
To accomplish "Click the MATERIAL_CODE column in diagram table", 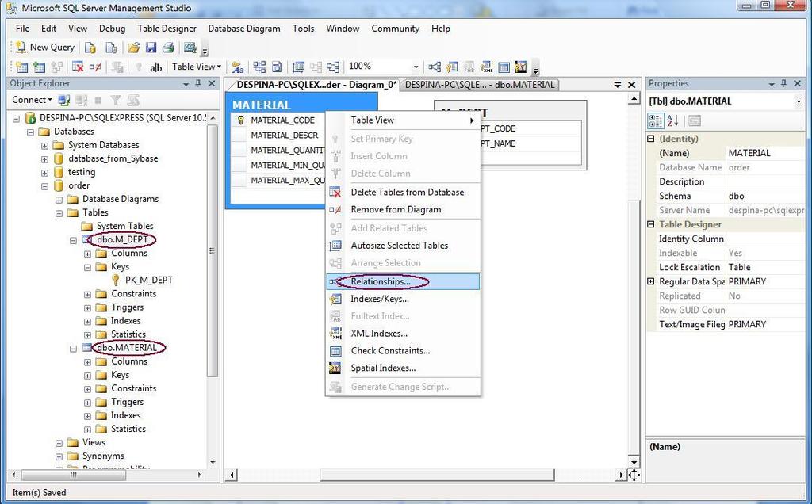I will [282, 120].
